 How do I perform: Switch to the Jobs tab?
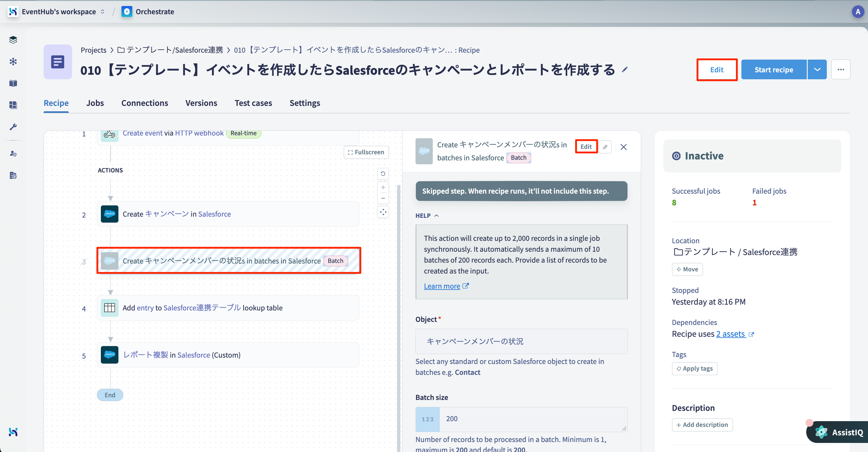point(95,103)
